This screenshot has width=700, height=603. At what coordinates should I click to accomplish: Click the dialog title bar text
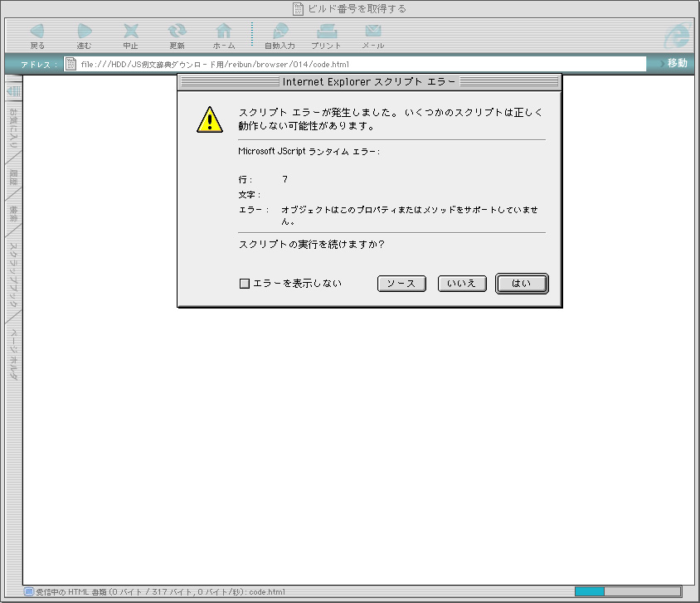point(369,81)
